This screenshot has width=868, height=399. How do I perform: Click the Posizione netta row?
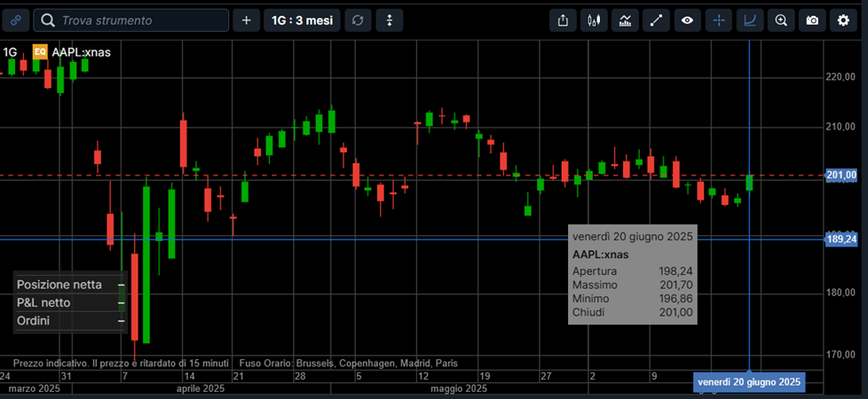click(x=70, y=285)
